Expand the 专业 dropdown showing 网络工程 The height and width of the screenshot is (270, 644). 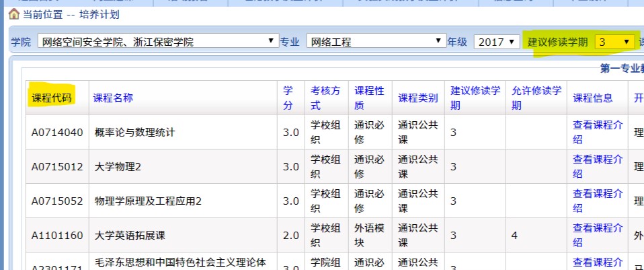click(x=375, y=42)
